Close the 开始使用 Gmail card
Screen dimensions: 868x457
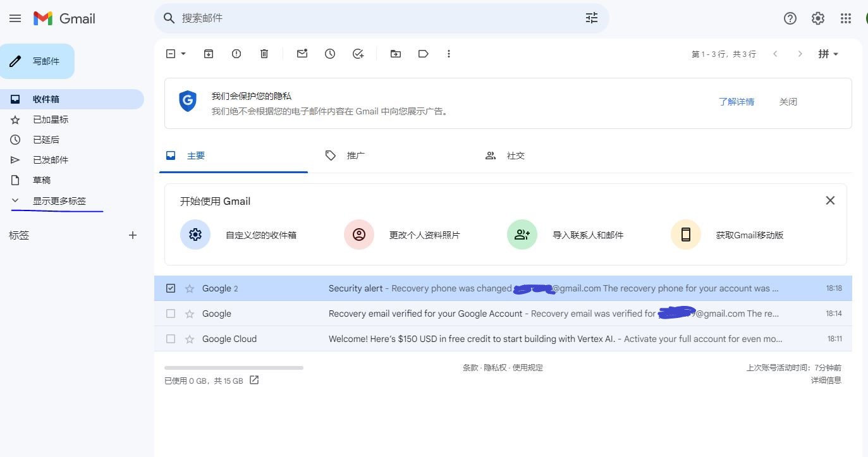[x=830, y=200]
